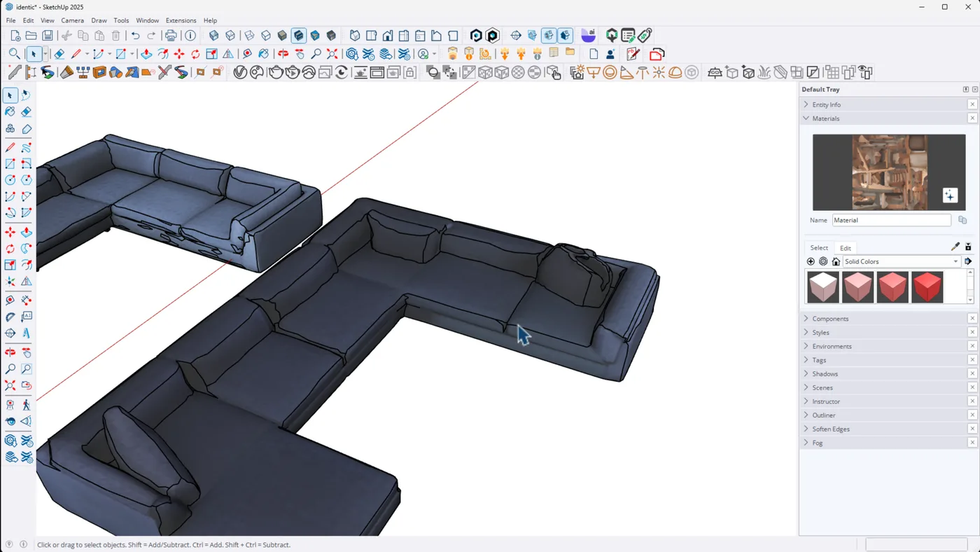The image size is (980, 552).
Task: Toggle the Shaded With Textures face style
Action: (299, 36)
